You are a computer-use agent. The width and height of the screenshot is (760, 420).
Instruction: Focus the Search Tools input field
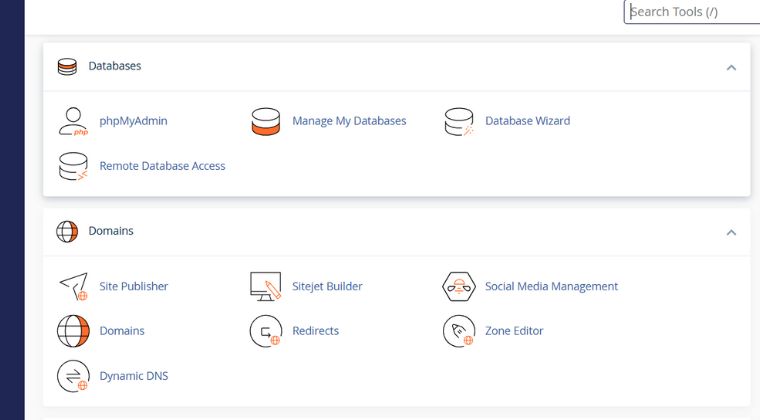pyautogui.click(x=690, y=12)
